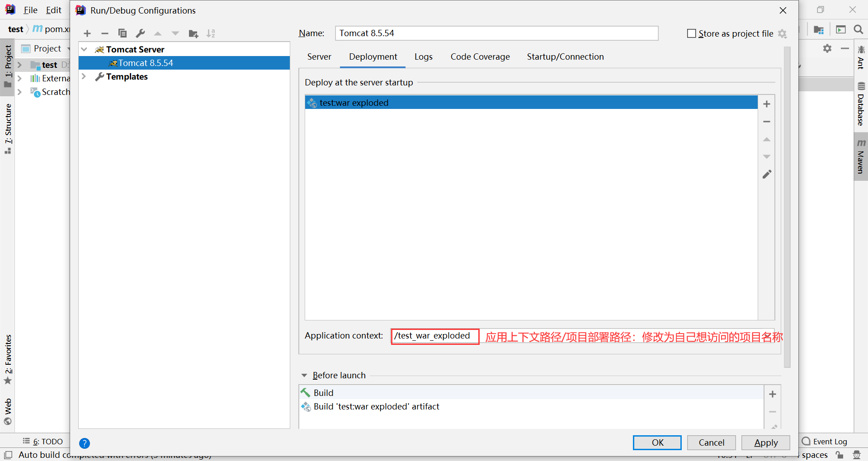Open Web tool window sidebar tab
The image size is (868, 461).
[8, 412]
